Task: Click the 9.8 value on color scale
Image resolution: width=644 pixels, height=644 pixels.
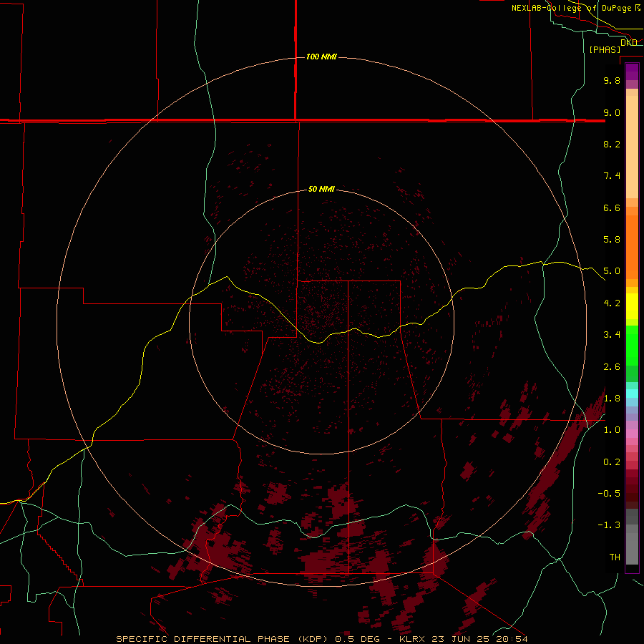Action: coord(612,80)
